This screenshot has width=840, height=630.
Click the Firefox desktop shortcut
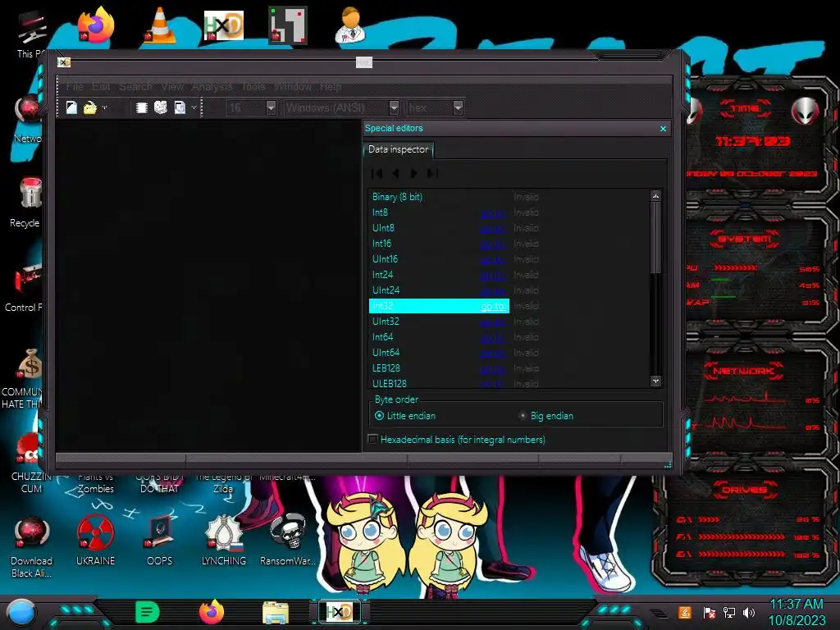(x=96, y=25)
